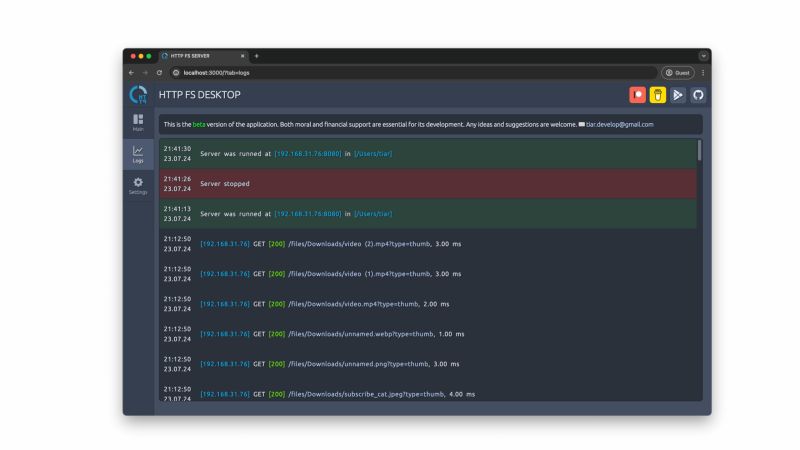Click IP address in video.mp4 log row
Screen dimensions: 800x450
225,304
